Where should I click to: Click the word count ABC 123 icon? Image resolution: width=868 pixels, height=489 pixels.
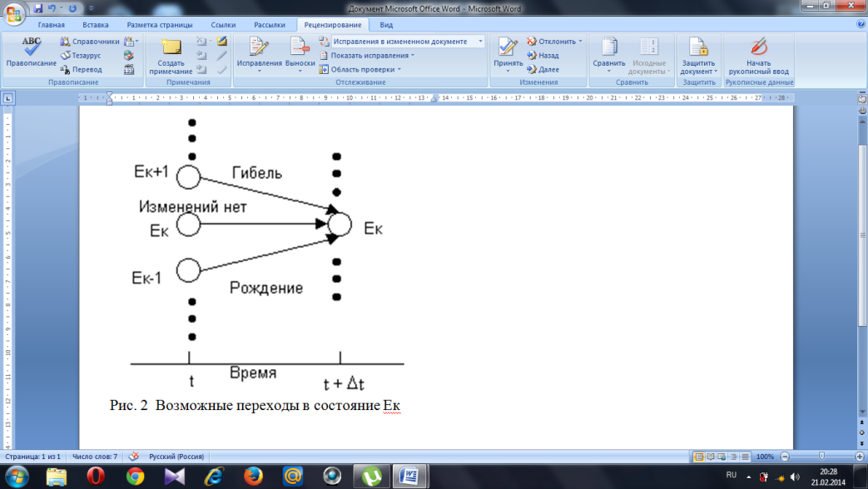(x=129, y=70)
